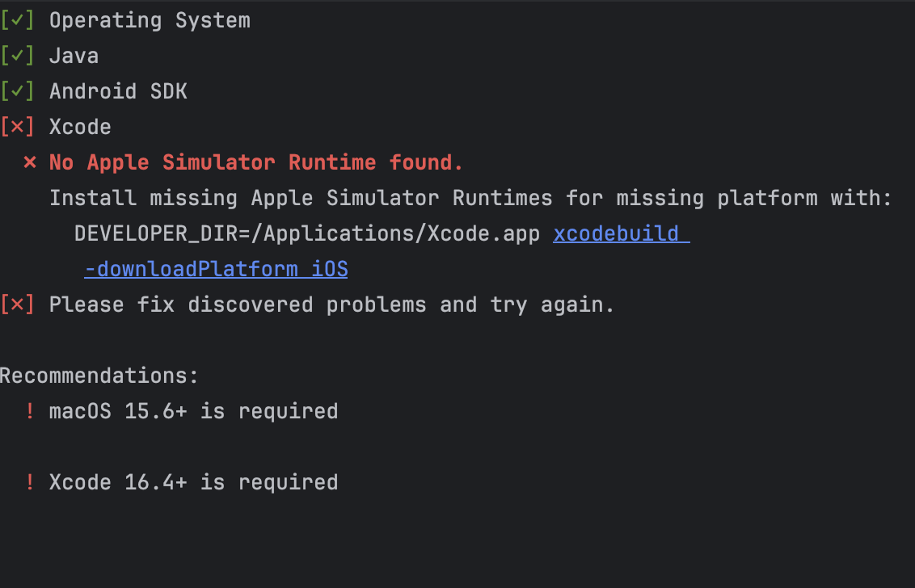Image resolution: width=915 pixels, height=588 pixels.
Task: Click the green checkmark beside Operating System
Action: pos(17,20)
